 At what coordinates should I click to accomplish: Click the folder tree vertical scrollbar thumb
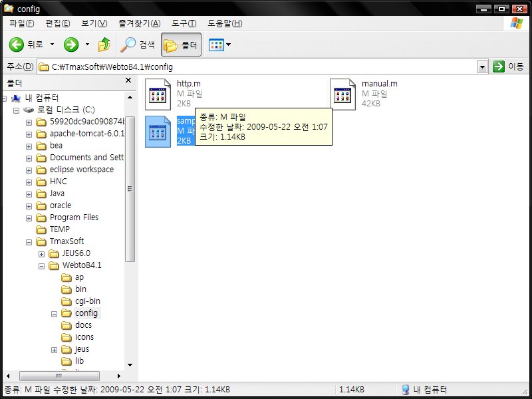[130, 189]
